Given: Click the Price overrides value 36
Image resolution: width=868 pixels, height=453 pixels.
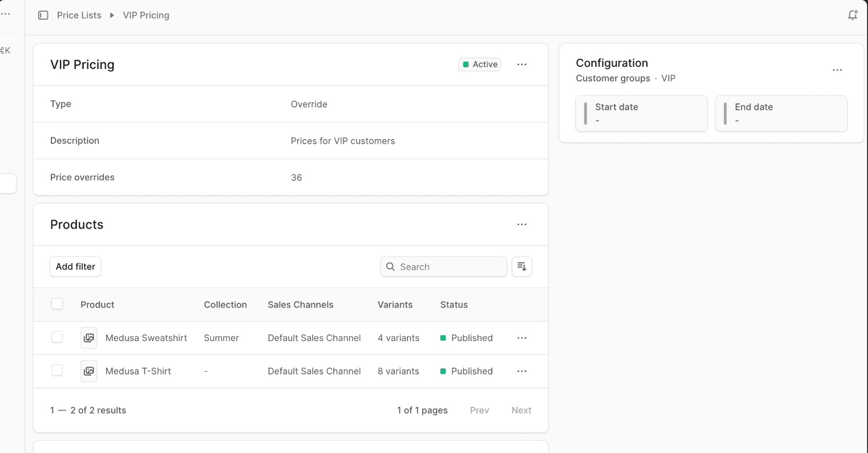Looking at the screenshot, I should point(296,178).
